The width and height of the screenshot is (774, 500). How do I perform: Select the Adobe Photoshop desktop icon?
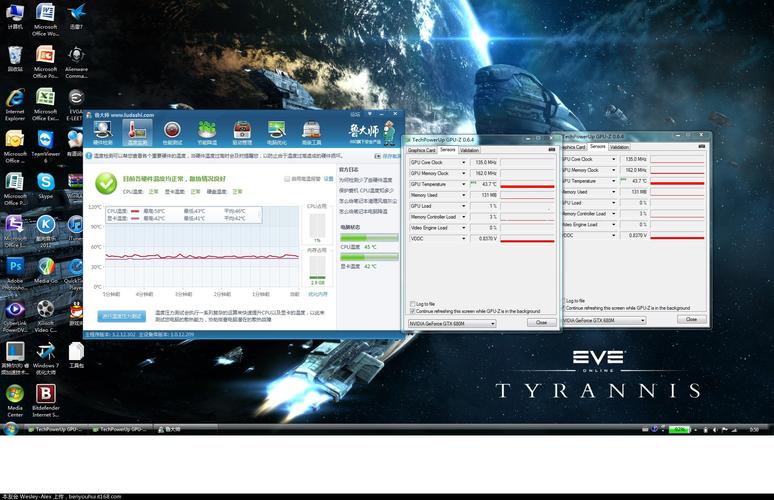click(15, 274)
